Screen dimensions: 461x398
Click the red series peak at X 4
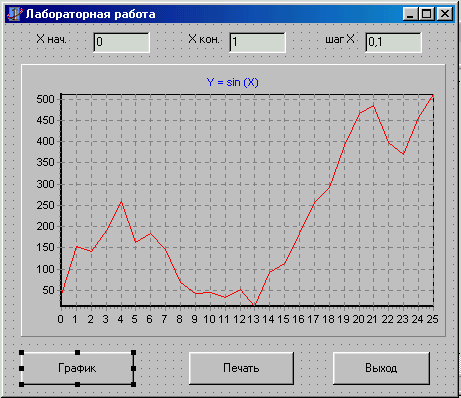[121, 201]
